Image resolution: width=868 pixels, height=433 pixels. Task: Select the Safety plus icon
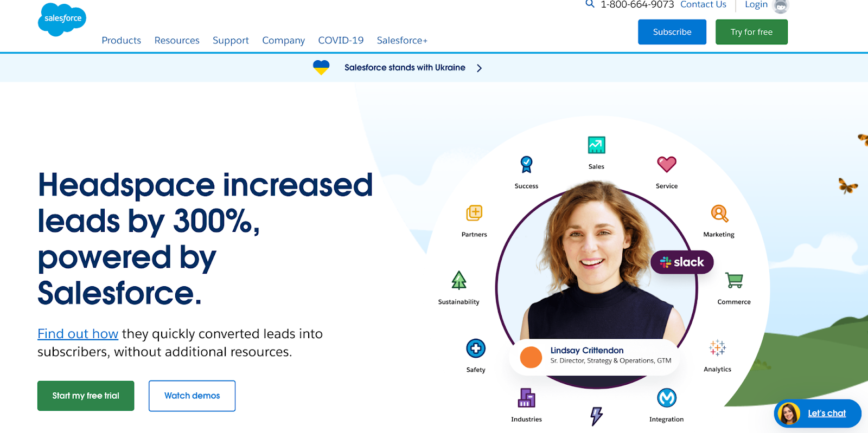tap(476, 348)
